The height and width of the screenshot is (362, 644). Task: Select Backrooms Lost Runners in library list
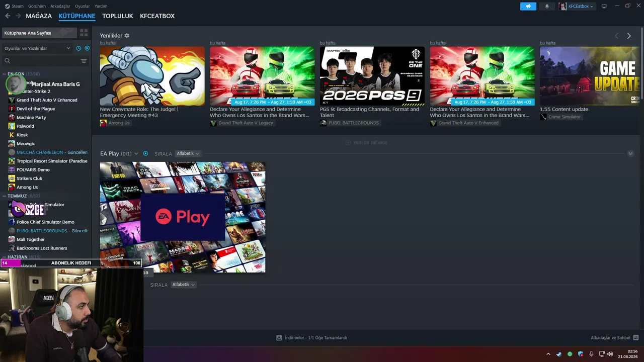pyautogui.click(x=42, y=248)
